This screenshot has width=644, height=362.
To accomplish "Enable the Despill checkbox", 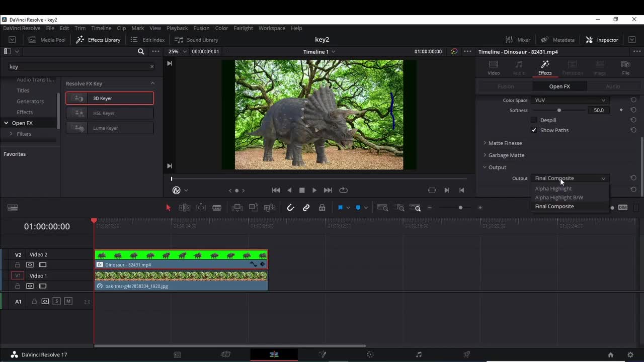I will click(x=534, y=120).
